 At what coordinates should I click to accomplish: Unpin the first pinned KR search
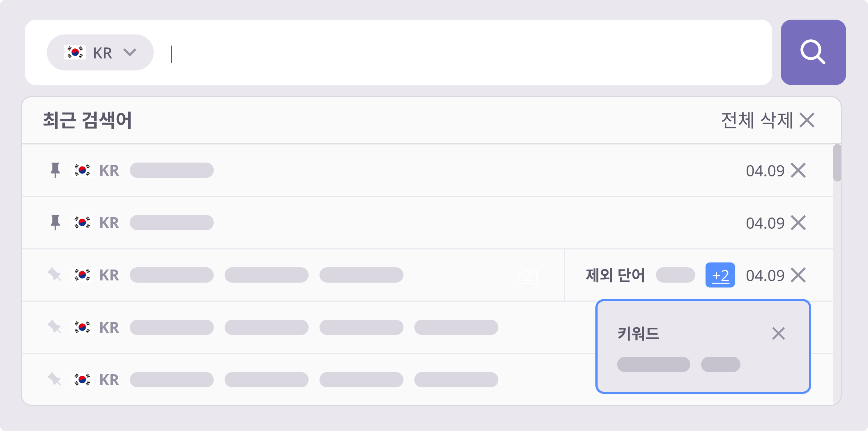click(55, 170)
